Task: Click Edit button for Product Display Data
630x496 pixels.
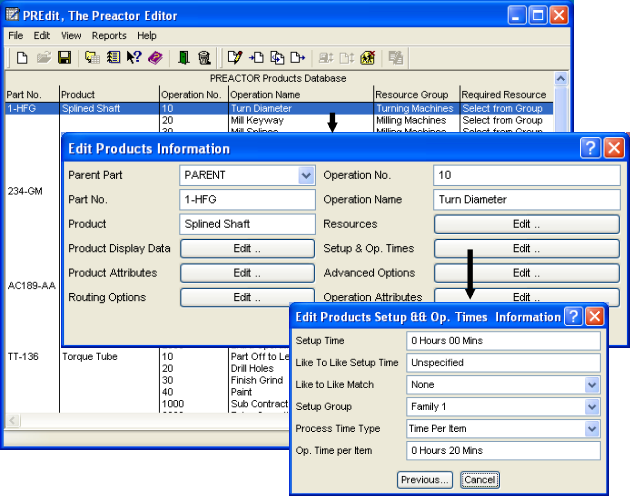Action: 248,249
